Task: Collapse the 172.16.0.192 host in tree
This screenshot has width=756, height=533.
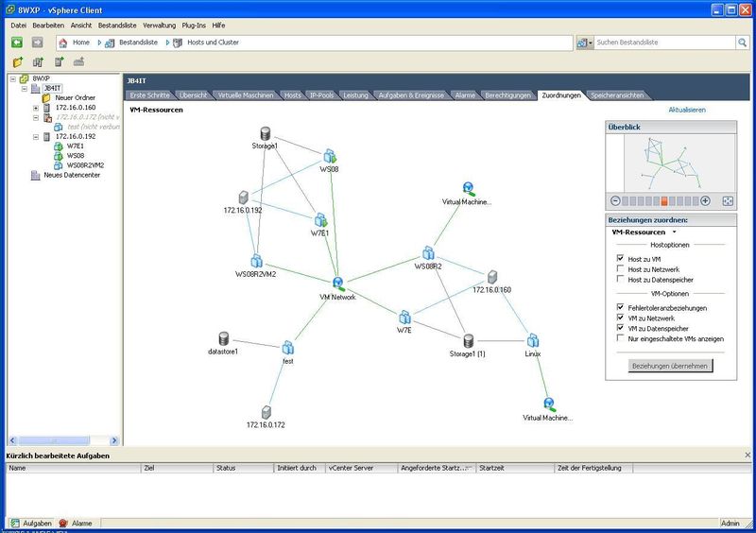Action: tap(36, 136)
